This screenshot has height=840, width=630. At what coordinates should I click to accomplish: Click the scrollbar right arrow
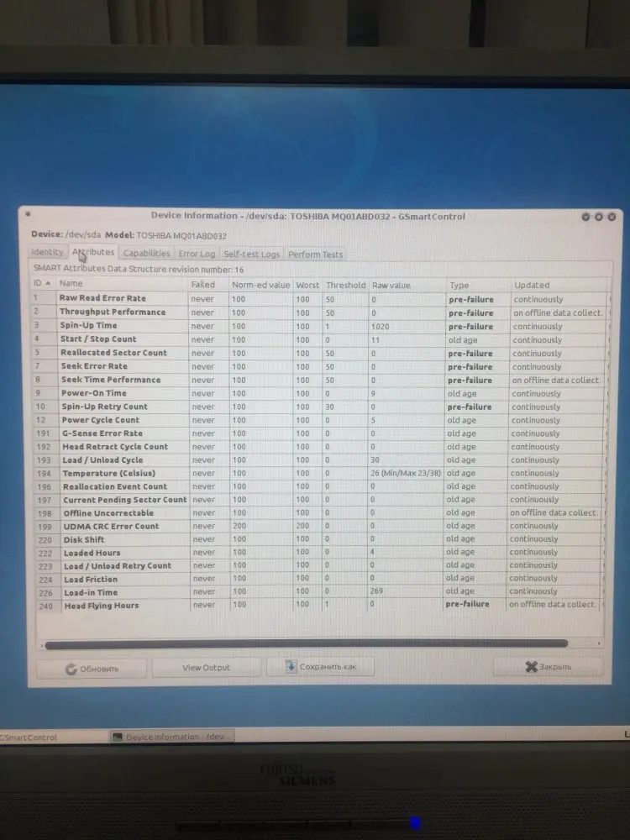coord(599,643)
